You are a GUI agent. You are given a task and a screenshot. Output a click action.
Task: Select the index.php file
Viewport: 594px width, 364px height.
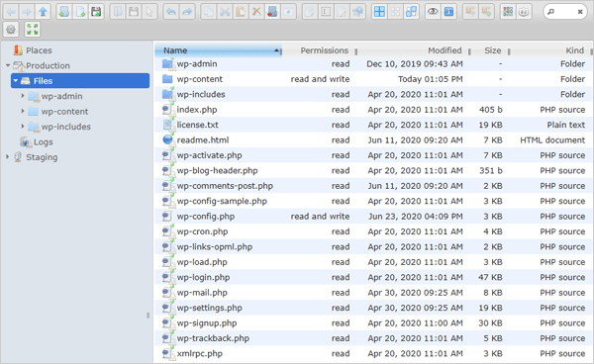[373, 110]
